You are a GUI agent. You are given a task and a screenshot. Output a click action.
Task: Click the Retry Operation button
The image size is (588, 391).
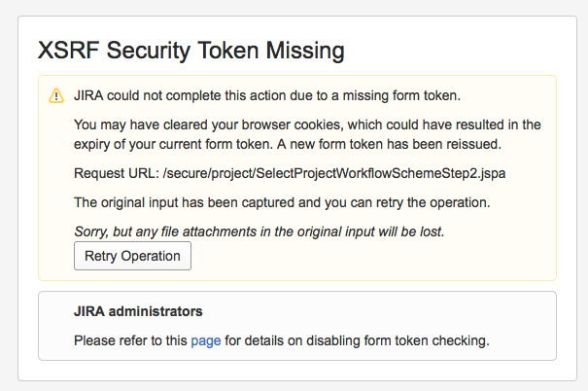pos(132,256)
